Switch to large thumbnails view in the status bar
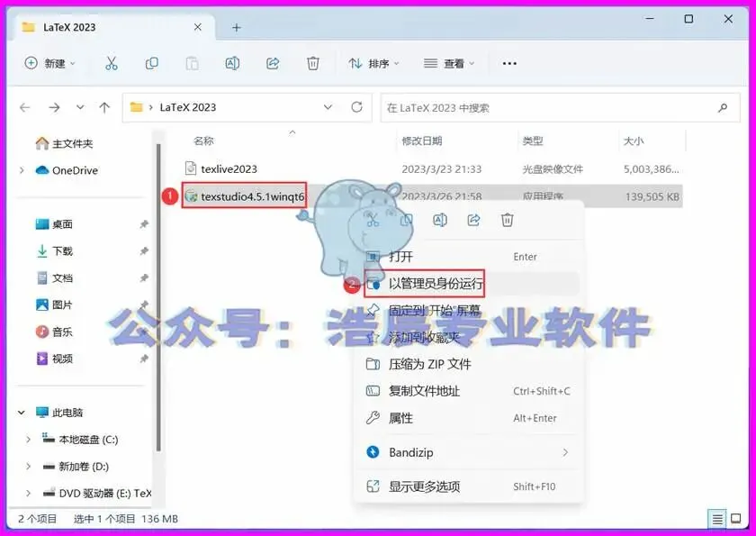 [x=736, y=519]
